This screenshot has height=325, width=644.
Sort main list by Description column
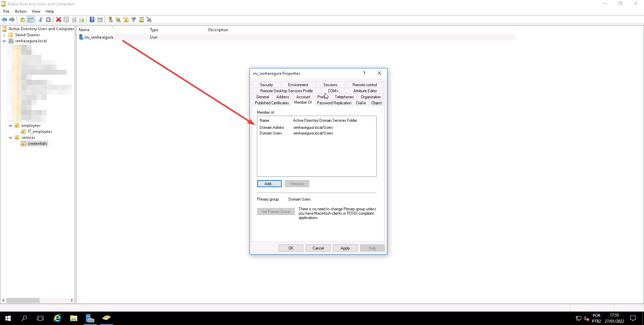[360, 30]
